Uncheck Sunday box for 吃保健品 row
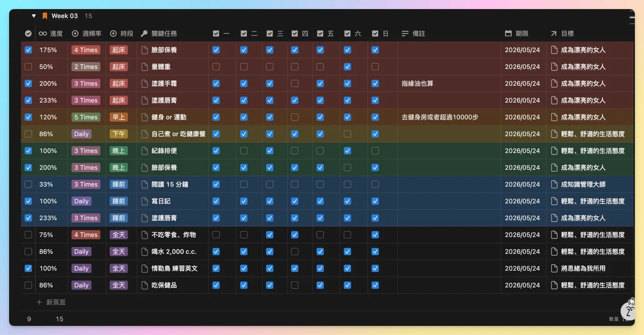644x335 pixels. [x=375, y=285]
